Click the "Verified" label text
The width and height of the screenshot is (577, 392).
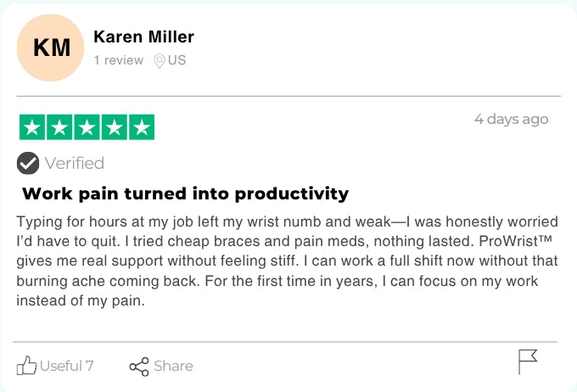75,163
